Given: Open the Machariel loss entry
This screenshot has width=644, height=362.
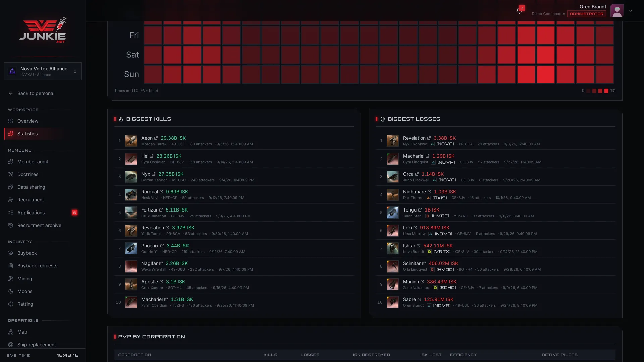Looking at the screenshot, I should [496, 159].
